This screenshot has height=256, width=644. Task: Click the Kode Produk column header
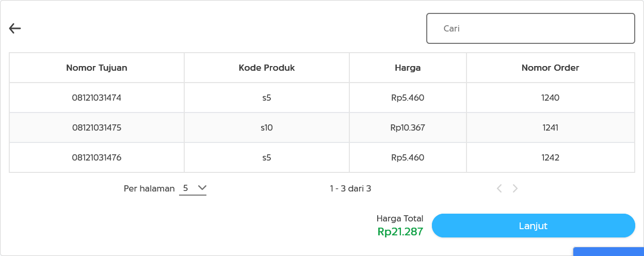click(x=267, y=68)
